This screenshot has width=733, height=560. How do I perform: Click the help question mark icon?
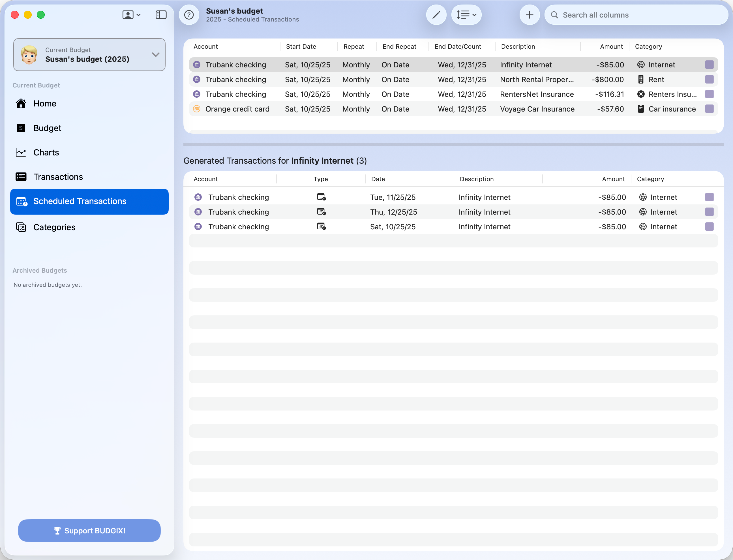[189, 15]
